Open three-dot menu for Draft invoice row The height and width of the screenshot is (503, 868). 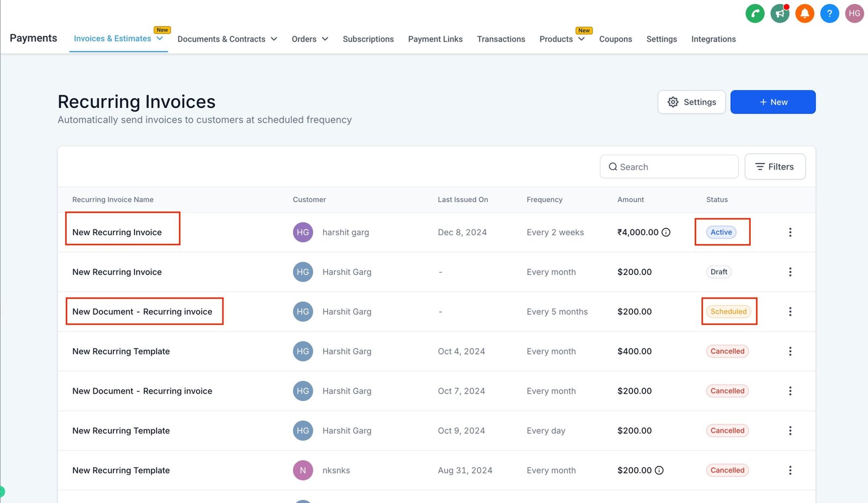click(790, 272)
